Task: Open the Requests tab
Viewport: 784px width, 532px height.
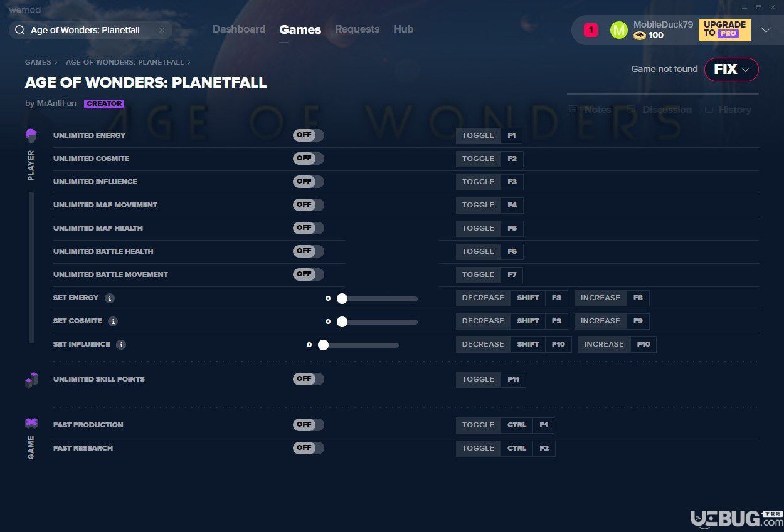Action: coord(357,29)
